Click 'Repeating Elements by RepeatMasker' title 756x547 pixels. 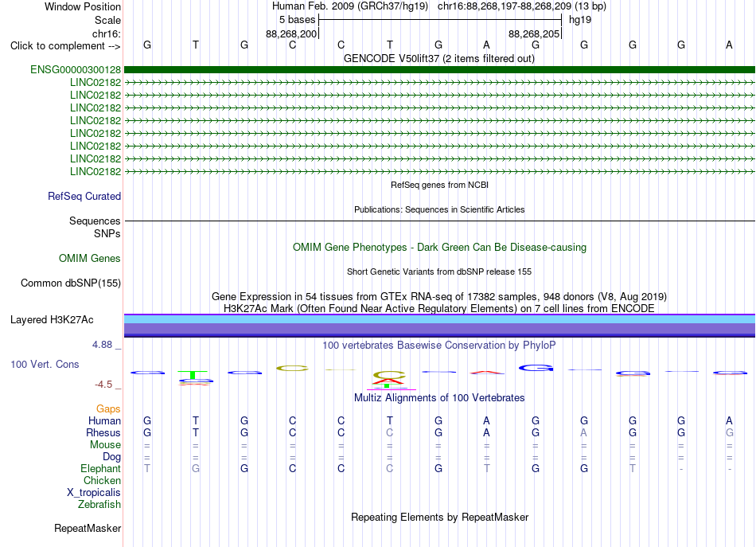439,517
